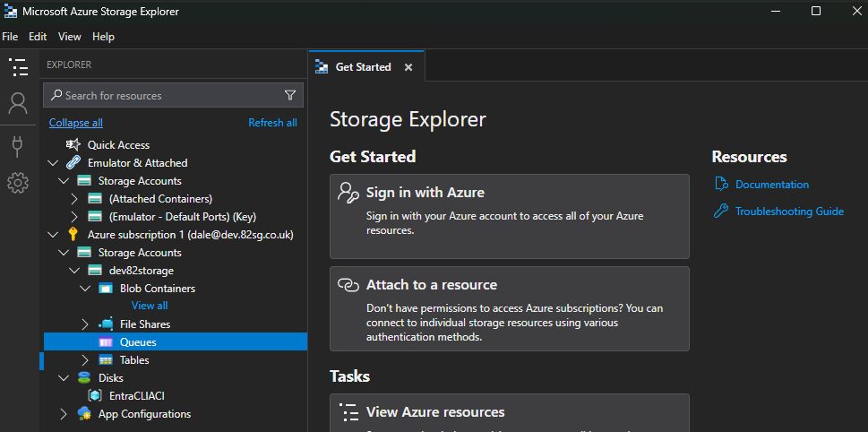Select the Queues tree item label
Screen dimensions: 868x432
pyautogui.click(x=138, y=342)
